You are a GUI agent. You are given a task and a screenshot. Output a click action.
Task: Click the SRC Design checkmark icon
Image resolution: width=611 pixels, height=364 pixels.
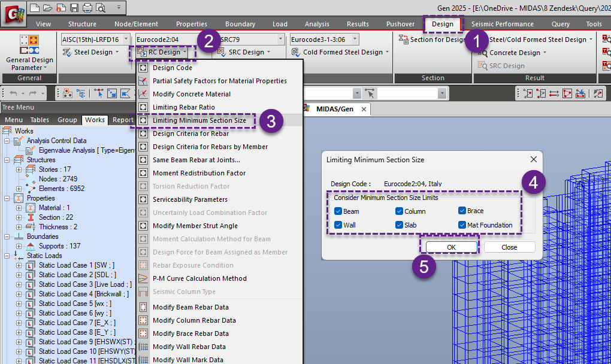[222, 52]
